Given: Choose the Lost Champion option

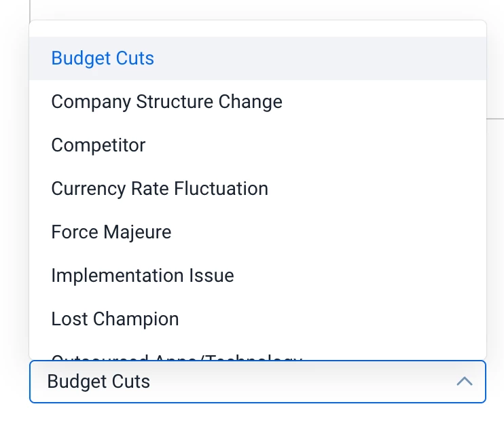Looking at the screenshot, I should (x=115, y=319).
